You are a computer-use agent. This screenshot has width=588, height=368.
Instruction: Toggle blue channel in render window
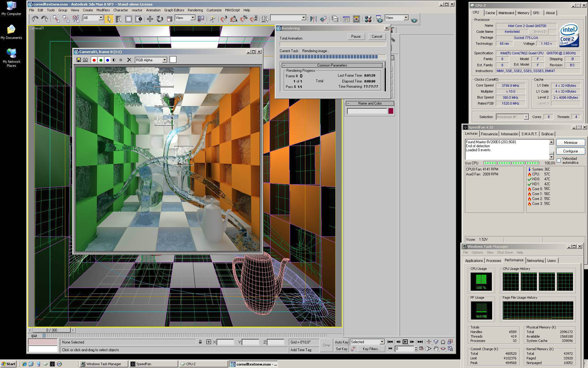pyautogui.click(x=107, y=60)
